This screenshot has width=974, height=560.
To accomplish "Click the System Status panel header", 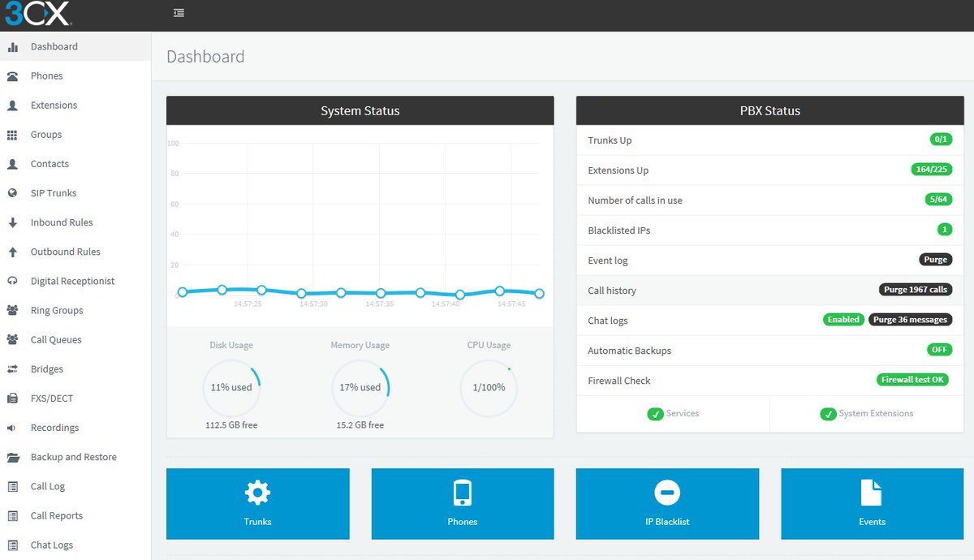I will pyautogui.click(x=360, y=110).
